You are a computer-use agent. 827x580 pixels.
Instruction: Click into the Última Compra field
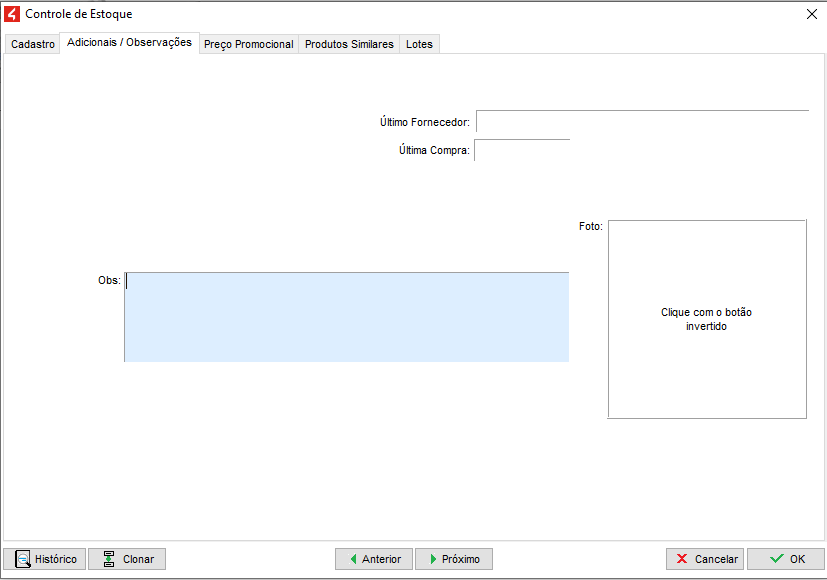pos(521,151)
